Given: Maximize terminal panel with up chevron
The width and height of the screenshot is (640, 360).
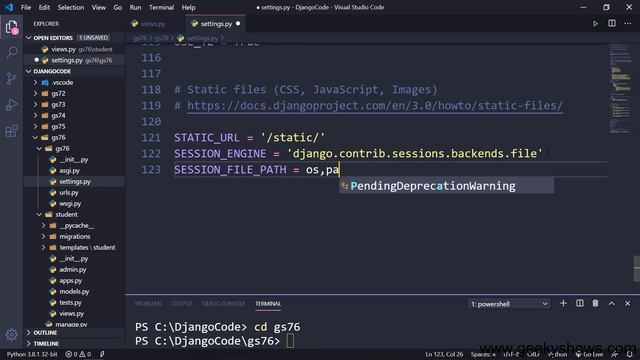Looking at the screenshot, I should tap(611, 303).
